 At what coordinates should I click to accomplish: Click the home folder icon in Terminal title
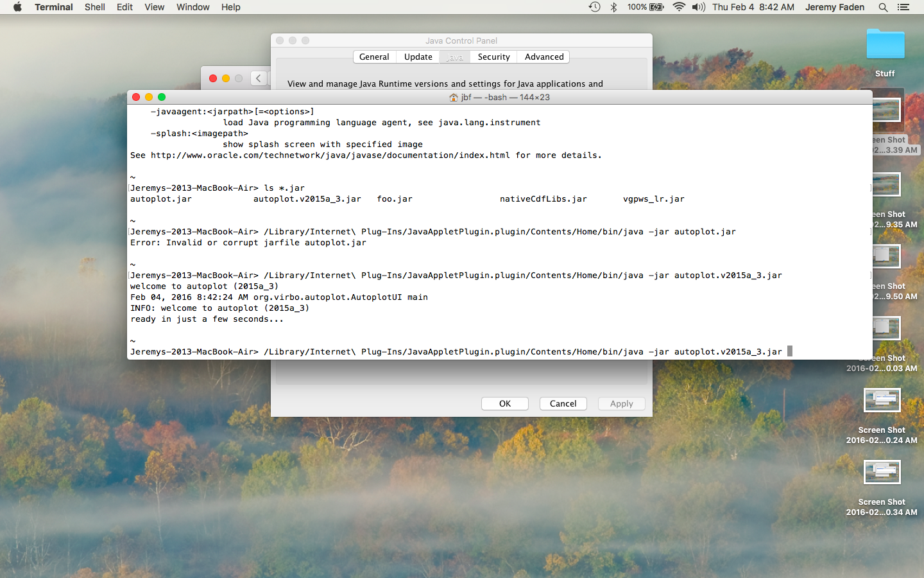(x=454, y=98)
